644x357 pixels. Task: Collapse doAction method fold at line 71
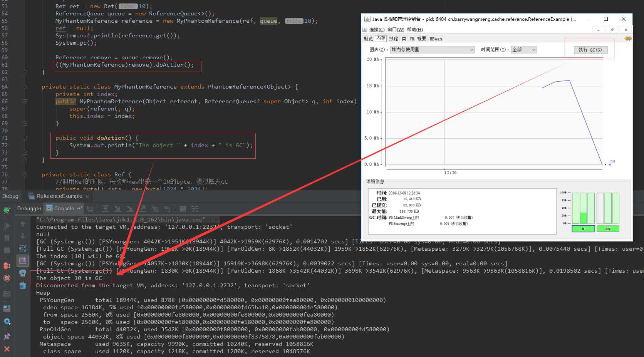tap(25, 138)
